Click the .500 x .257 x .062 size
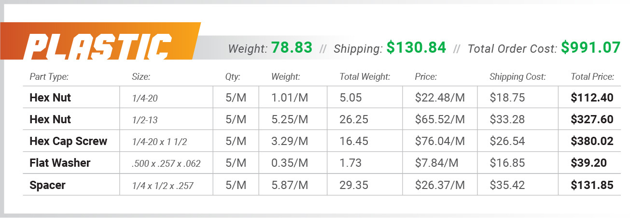 tap(166, 164)
